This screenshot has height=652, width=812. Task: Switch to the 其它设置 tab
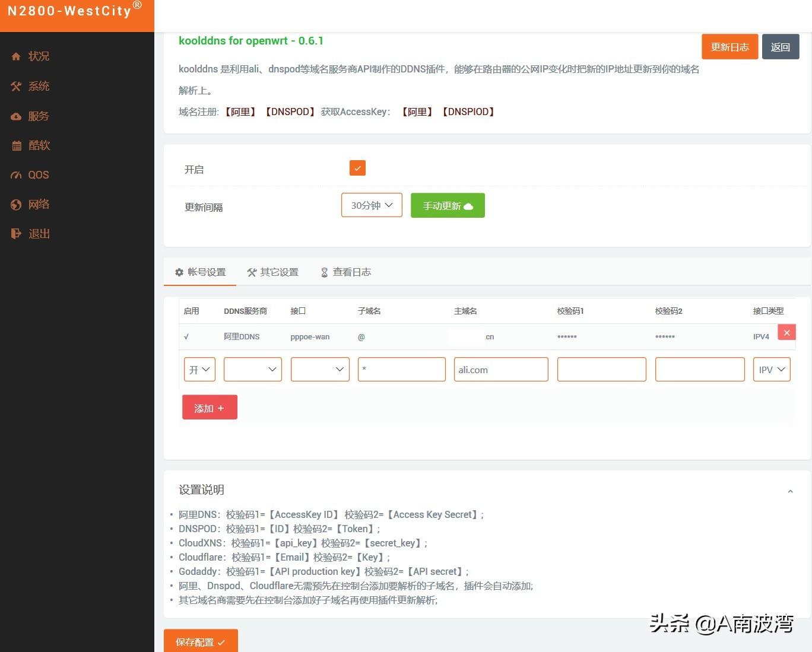(273, 272)
